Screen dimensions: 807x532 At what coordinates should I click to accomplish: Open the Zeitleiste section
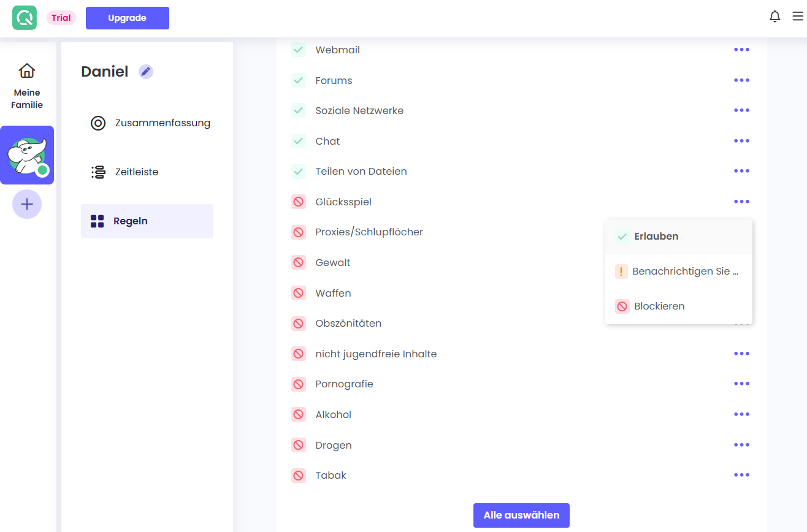pyautogui.click(x=136, y=172)
